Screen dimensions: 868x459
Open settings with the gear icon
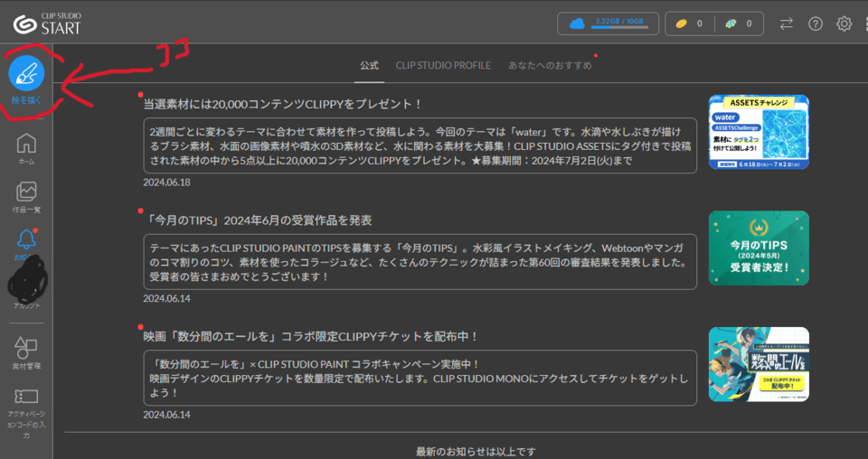coord(844,23)
